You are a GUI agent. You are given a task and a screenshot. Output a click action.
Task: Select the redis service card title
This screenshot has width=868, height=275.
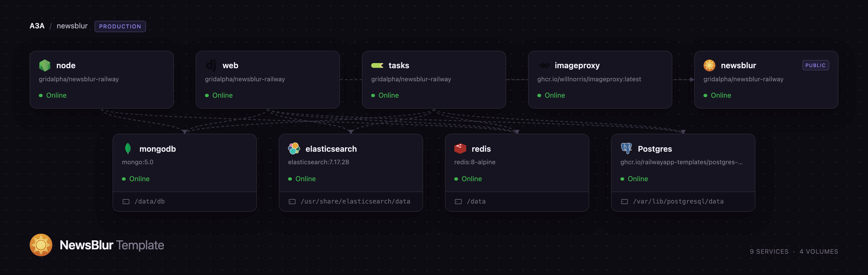[481, 149]
